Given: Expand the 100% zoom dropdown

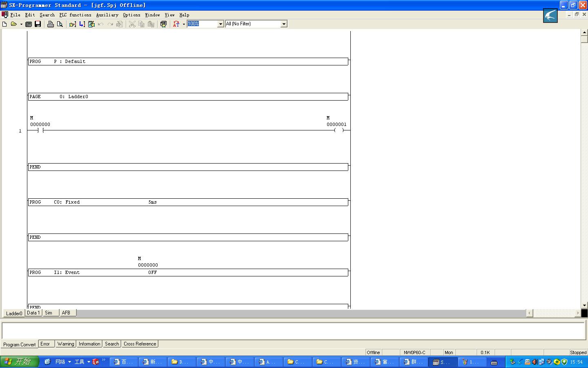Looking at the screenshot, I should tap(220, 24).
